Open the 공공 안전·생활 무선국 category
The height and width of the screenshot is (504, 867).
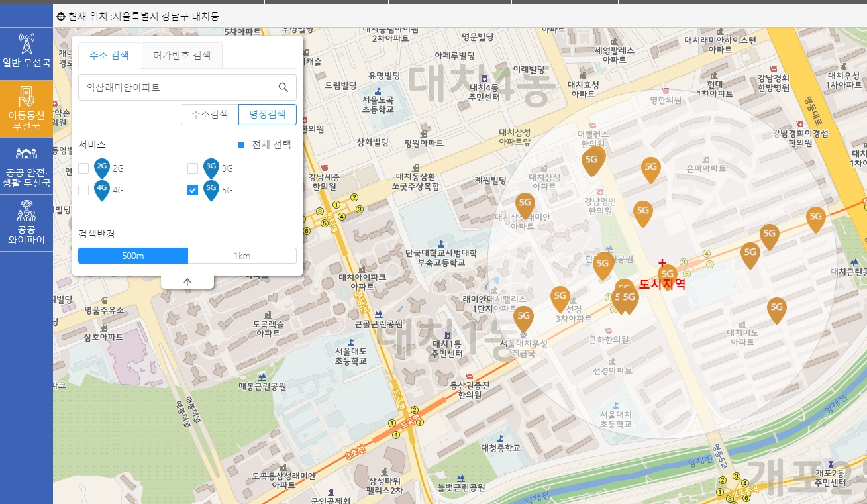(x=26, y=166)
